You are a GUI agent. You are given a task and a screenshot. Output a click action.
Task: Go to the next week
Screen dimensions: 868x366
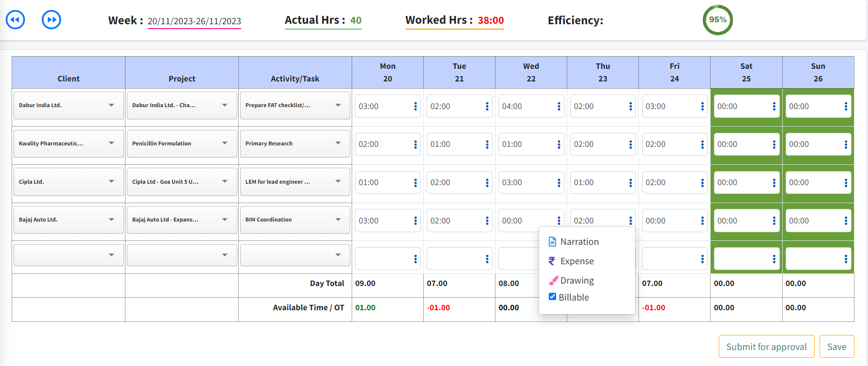click(x=51, y=20)
